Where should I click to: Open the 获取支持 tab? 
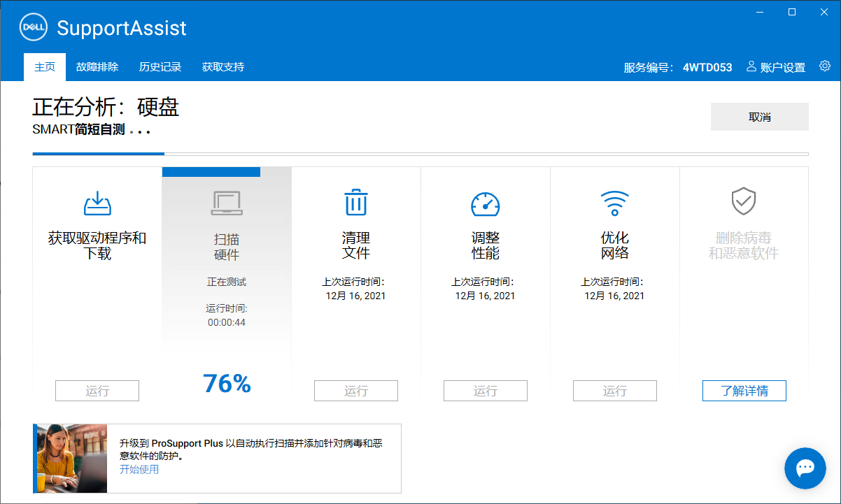[x=223, y=67]
